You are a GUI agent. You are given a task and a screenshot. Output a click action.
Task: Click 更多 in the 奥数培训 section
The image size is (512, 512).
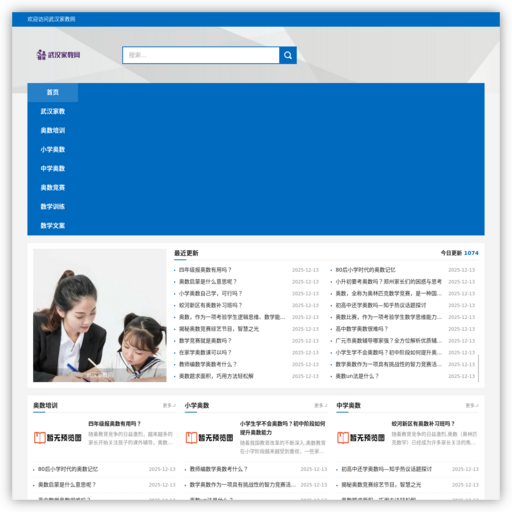169,405
